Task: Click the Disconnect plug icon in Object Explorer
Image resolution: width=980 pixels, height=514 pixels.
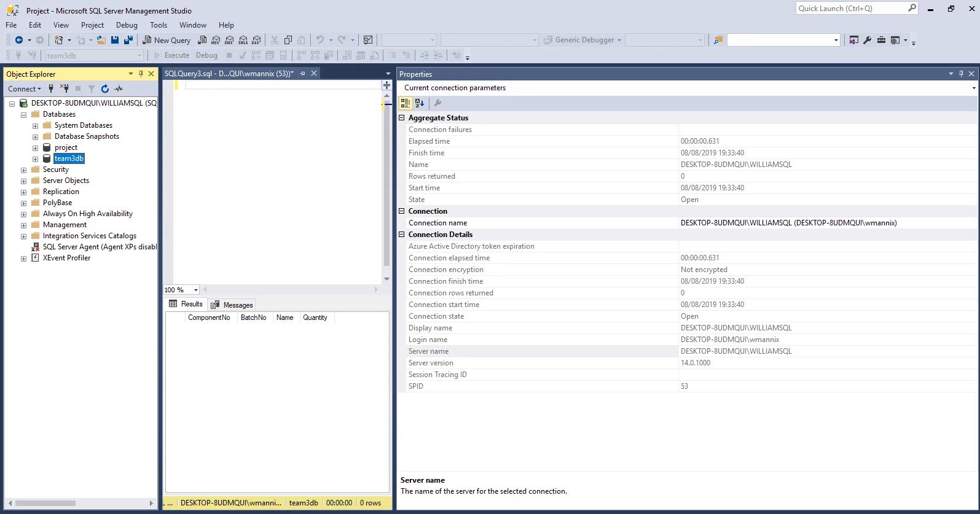Action: 65,88
